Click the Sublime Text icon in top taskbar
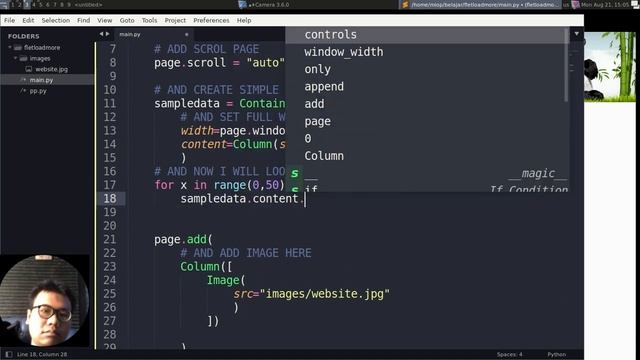Screen dimensions: 640x360 [x=405, y=4]
